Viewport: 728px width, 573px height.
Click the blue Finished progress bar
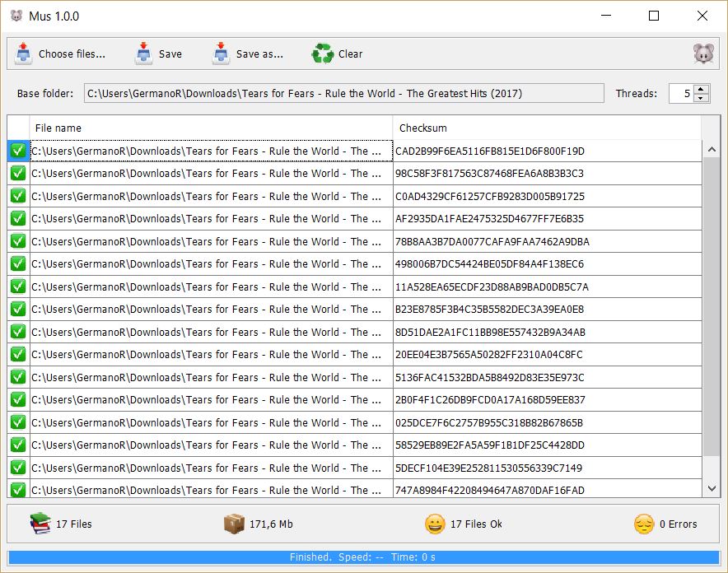click(x=363, y=557)
